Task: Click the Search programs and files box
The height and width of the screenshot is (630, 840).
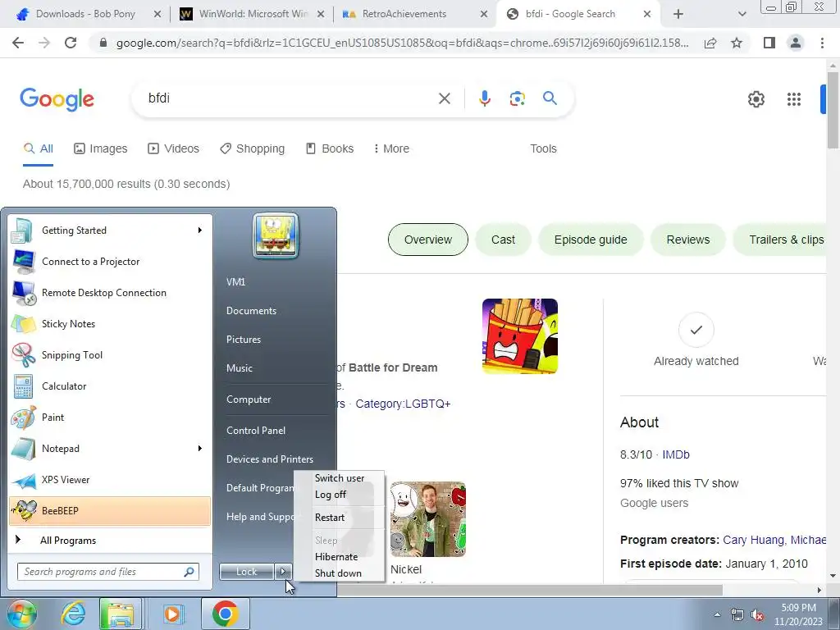Action: pyautogui.click(x=107, y=572)
